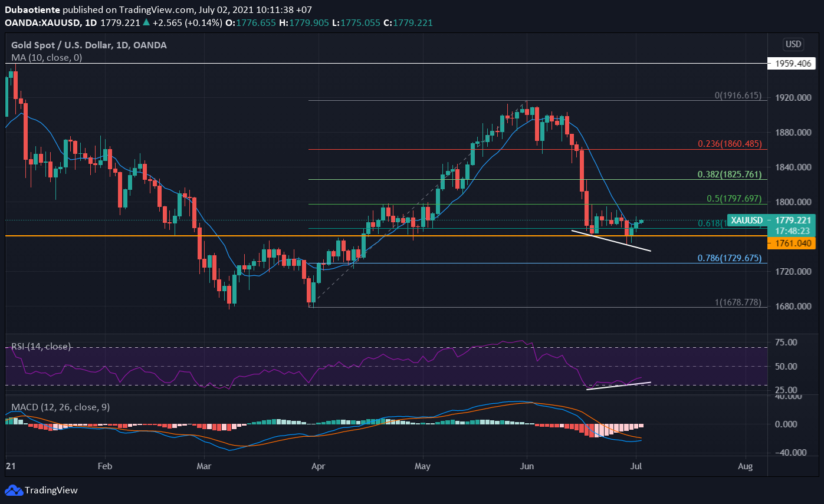
Task: Click the Jun label on time axis
Action: coord(527,466)
